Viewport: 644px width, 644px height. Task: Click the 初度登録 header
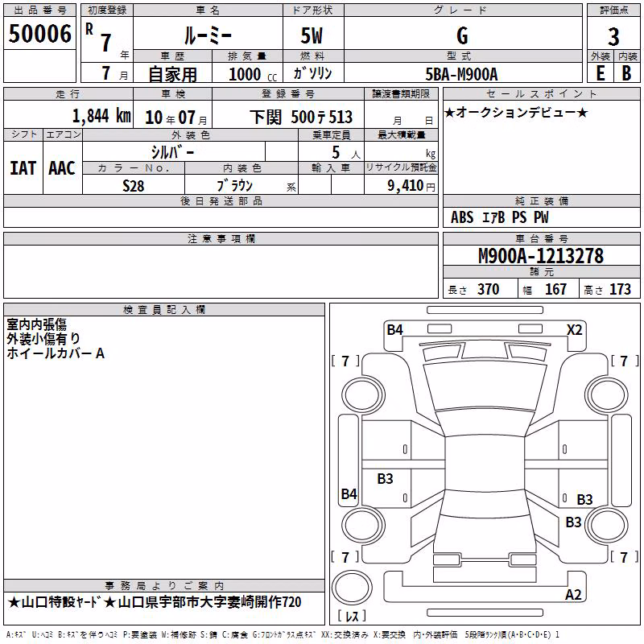pos(107,10)
